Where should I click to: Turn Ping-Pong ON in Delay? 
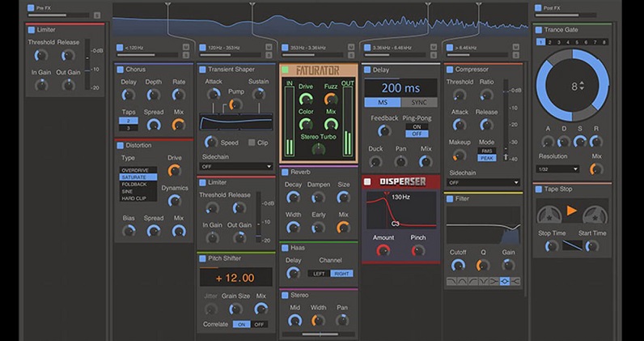(x=417, y=126)
